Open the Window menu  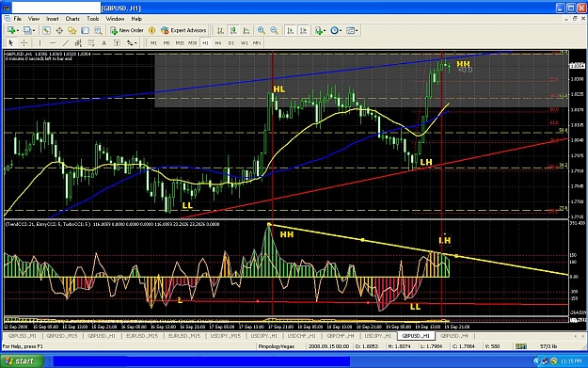point(115,19)
